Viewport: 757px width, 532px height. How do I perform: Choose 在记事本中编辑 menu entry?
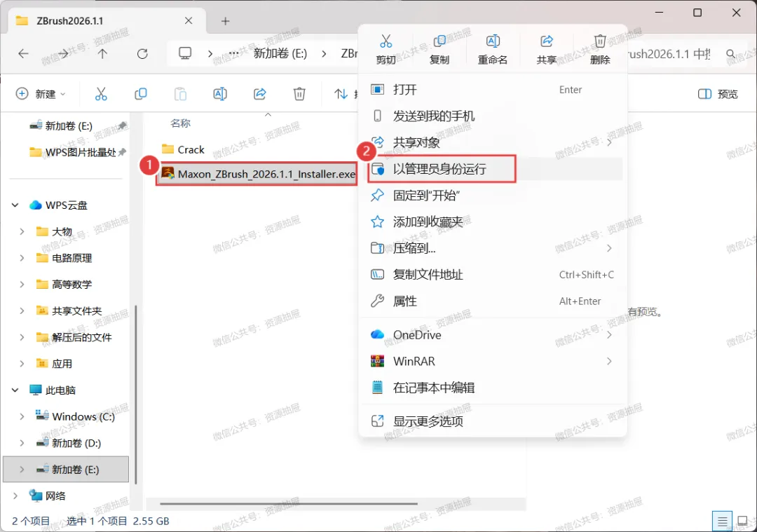(x=493, y=388)
